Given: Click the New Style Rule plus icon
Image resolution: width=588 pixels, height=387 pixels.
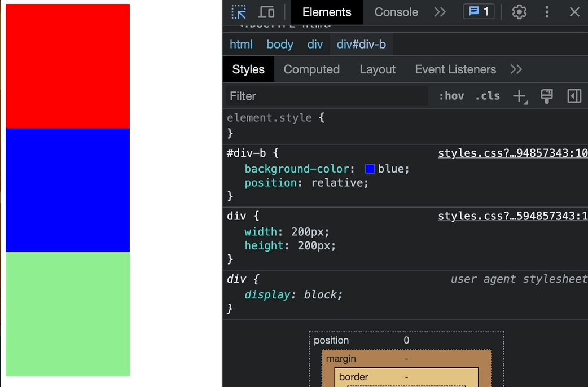Looking at the screenshot, I should tap(519, 96).
